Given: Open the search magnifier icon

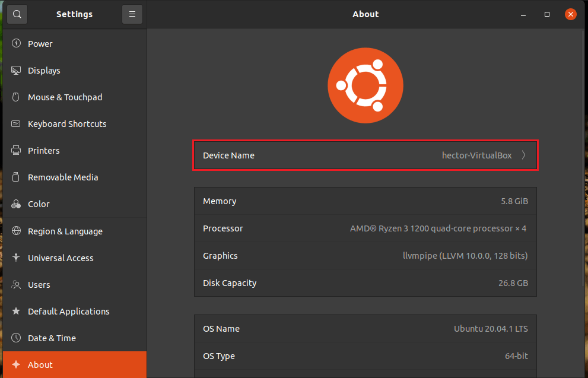Looking at the screenshot, I should (17, 14).
